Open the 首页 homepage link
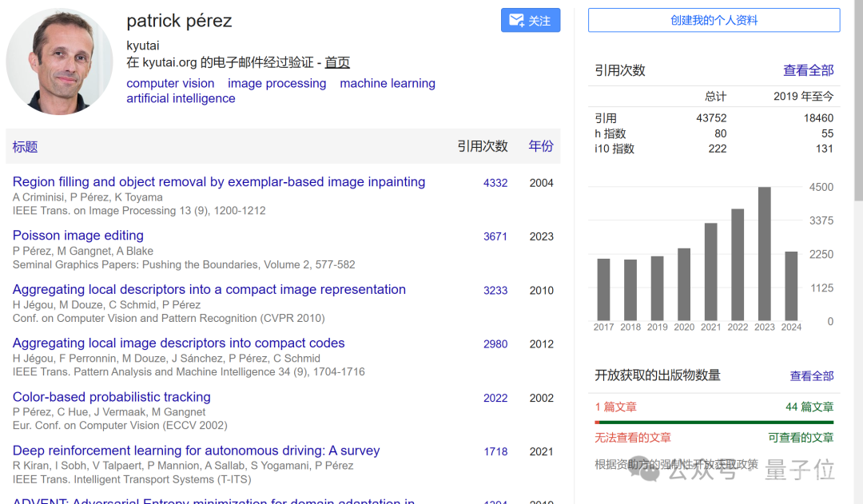The height and width of the screenshot is (504, 863). click(337, 62)
